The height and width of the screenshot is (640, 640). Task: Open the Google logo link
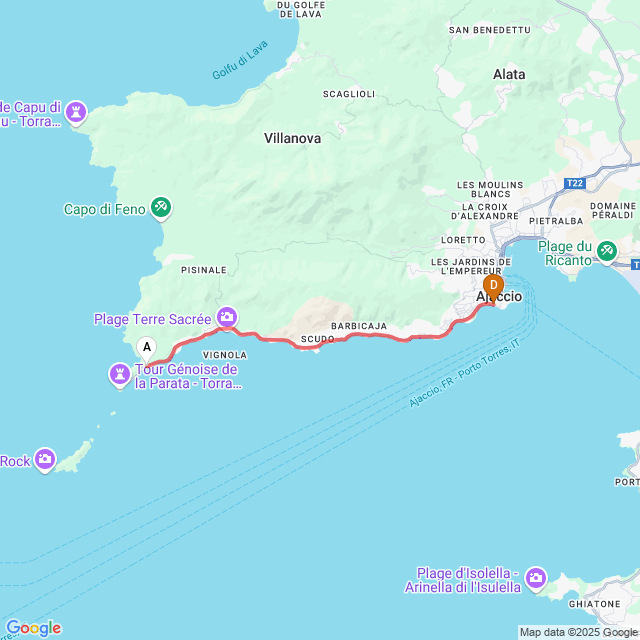33,628
